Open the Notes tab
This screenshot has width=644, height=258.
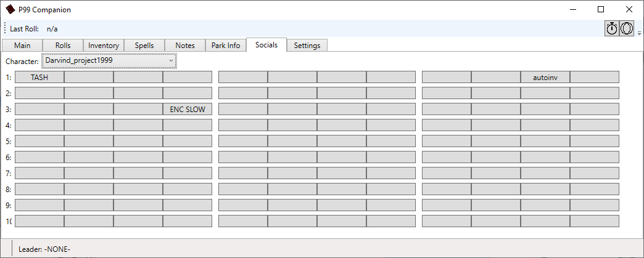185,46
